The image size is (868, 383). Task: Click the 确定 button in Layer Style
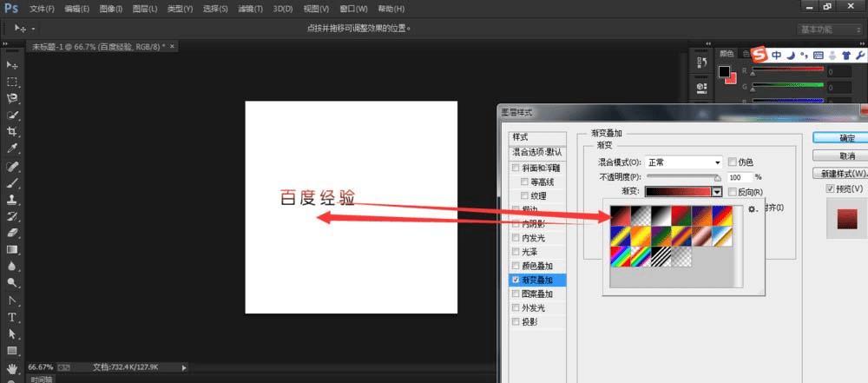click(840, 138)
